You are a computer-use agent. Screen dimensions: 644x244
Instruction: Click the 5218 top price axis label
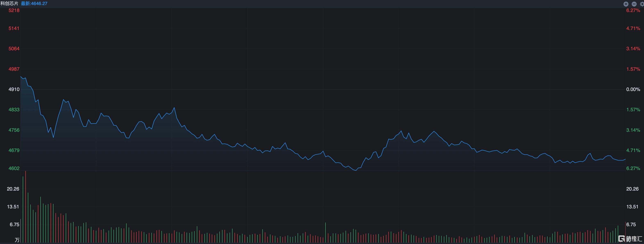(14, 10)
